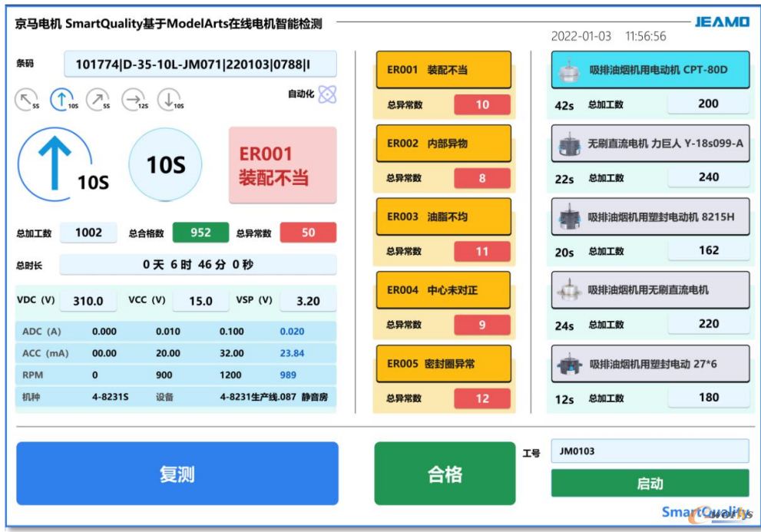Click the 工号 JM0103 input field
Viewport: 761px width, 532px height.
650,451
